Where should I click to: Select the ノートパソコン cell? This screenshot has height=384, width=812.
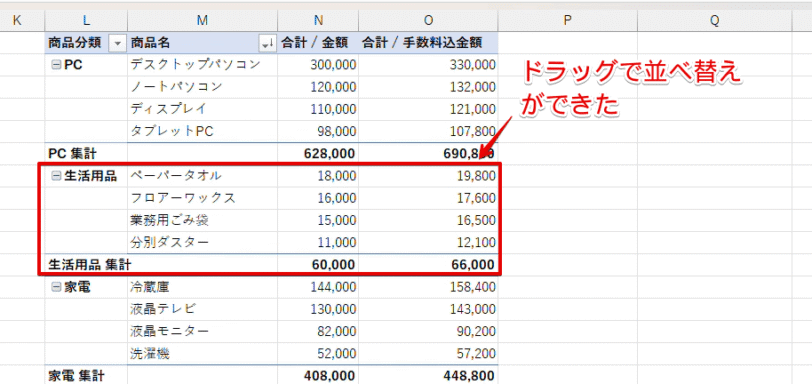tap(202, 87)
